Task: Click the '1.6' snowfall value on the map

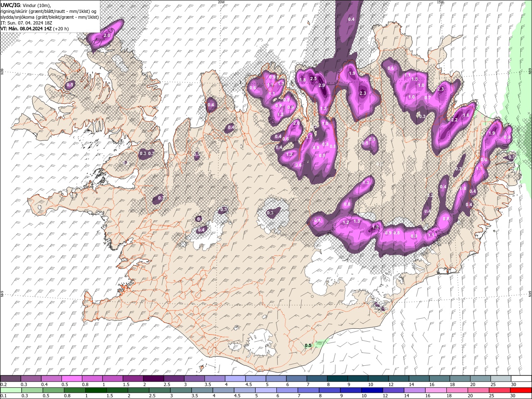Action: 466,115
